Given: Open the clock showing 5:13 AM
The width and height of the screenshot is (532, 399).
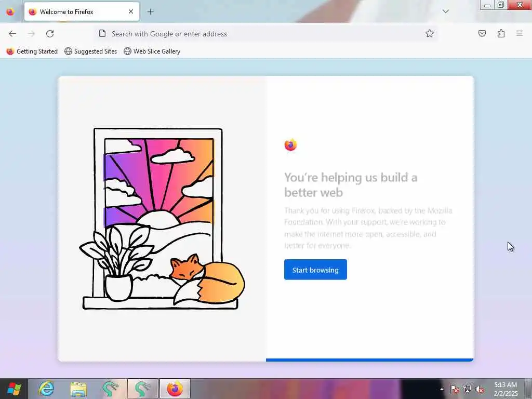Looking at the screenshot, I should point(506,389).
